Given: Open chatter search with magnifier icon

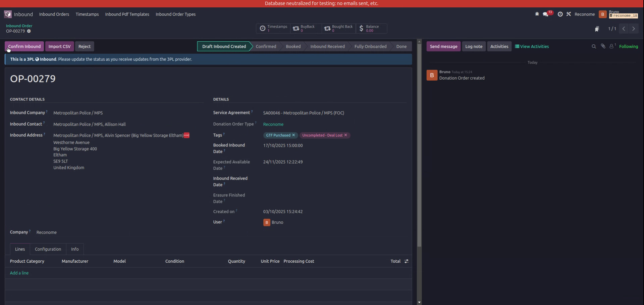Looking at the screenshot, I should point(594,46).
